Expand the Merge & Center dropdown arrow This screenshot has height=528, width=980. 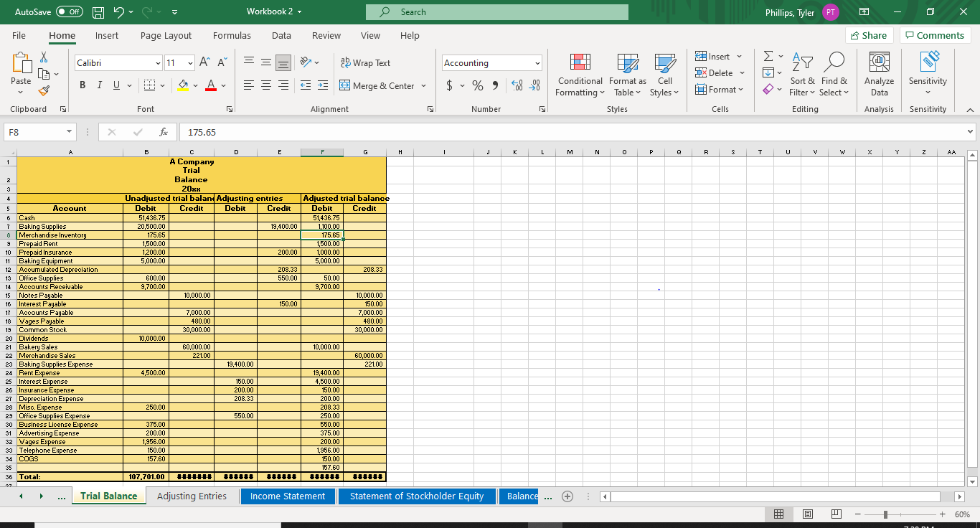[423, 85]
